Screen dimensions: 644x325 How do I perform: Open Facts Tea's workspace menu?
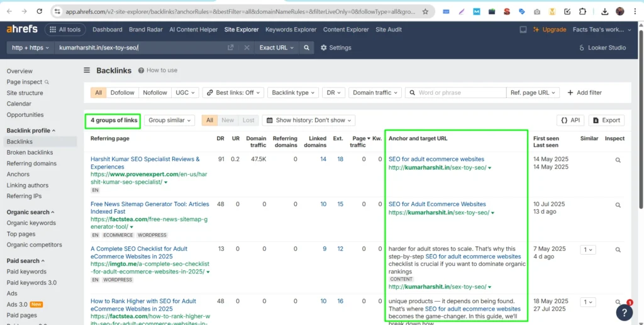coord(602,30)
